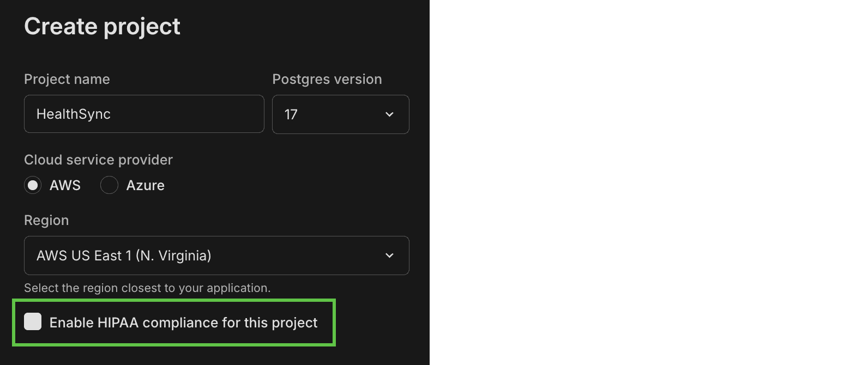The width and height of the screenshot is (868, 365).
Task: Click the Project name label
Action: (x=67, y=79)
